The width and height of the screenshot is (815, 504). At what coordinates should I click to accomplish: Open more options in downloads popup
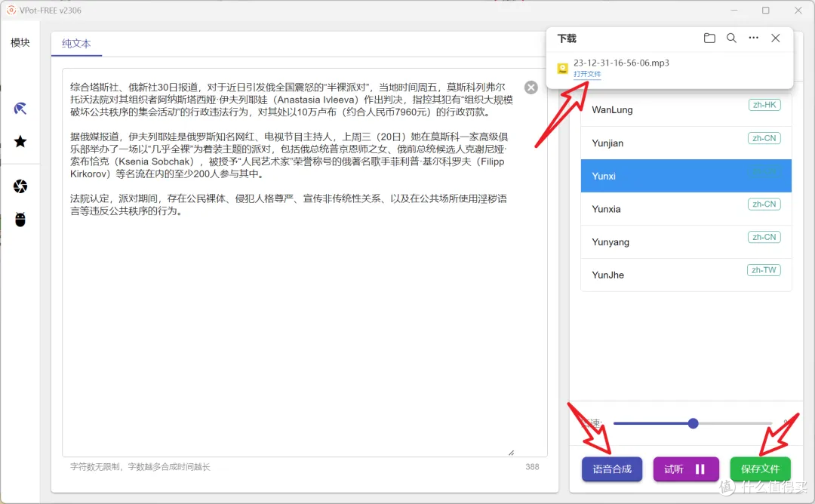(x=754, y=38)
